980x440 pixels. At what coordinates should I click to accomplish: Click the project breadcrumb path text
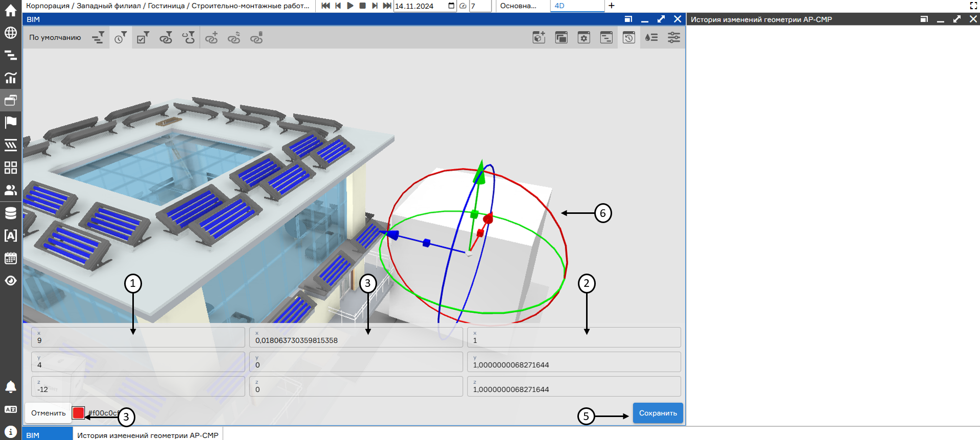168,6
